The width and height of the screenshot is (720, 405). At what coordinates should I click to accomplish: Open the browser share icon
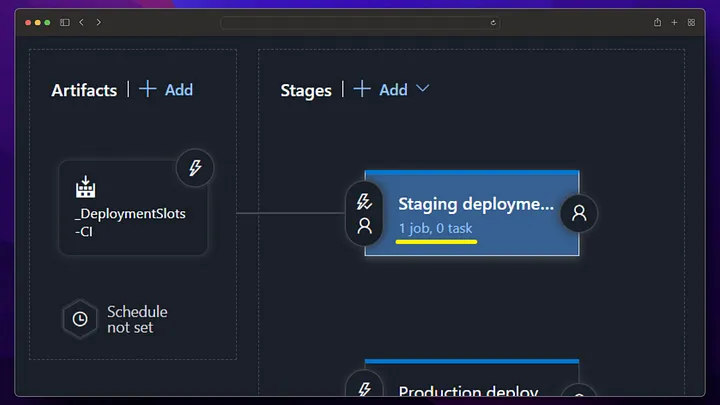(x=658, y=22)
